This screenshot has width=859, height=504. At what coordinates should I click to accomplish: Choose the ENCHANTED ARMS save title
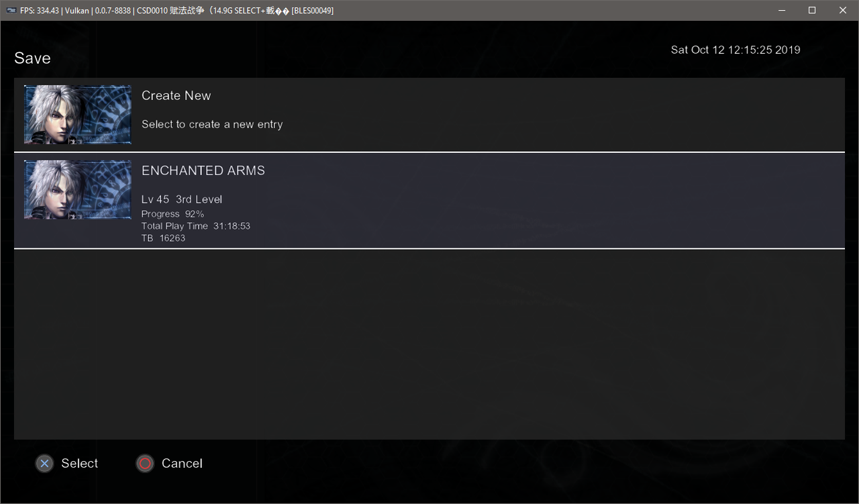(x=203, y=170)
